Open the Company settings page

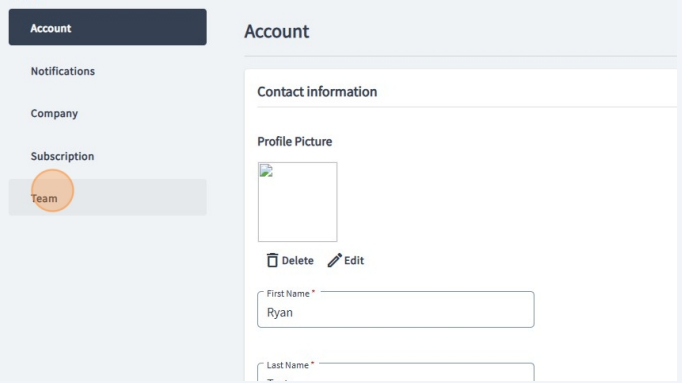[54, 113]
